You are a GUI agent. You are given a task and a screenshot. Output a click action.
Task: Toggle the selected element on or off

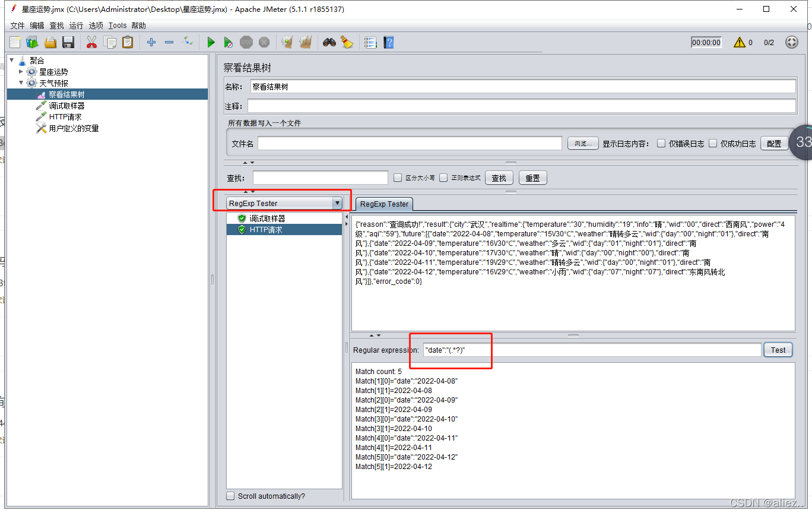tap(187, 42)
